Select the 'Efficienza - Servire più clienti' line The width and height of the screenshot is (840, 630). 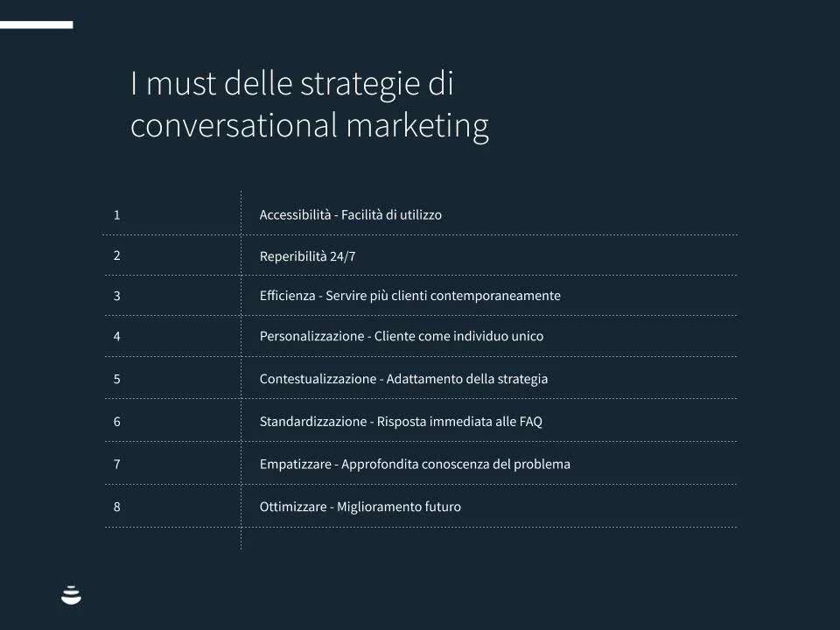pyautogui.click(x=409, y=296)
